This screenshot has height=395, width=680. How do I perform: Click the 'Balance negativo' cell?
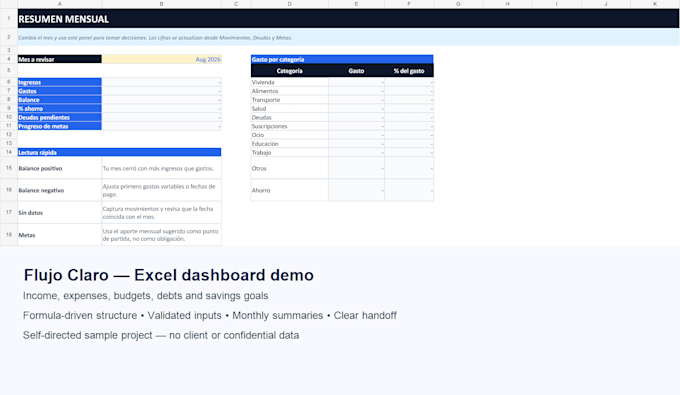60,190
